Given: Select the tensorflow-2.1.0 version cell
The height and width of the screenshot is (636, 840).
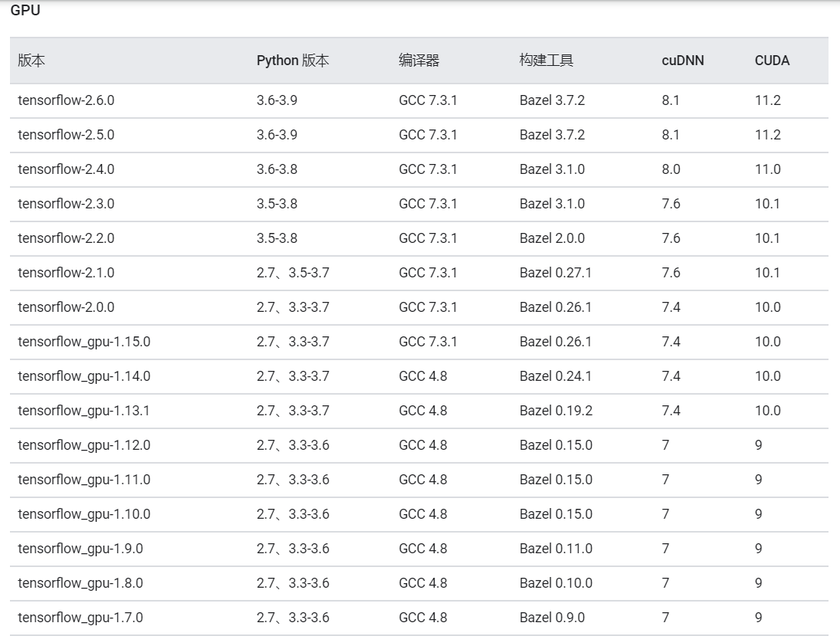Looking at the screenshot, I should coord(66,273).
